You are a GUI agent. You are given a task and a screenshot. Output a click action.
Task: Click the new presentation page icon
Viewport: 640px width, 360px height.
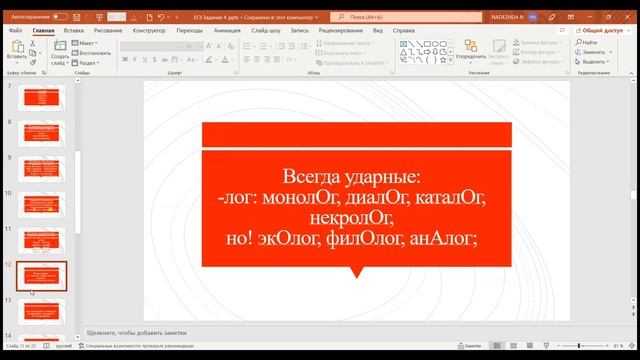(x=149, y=17)
